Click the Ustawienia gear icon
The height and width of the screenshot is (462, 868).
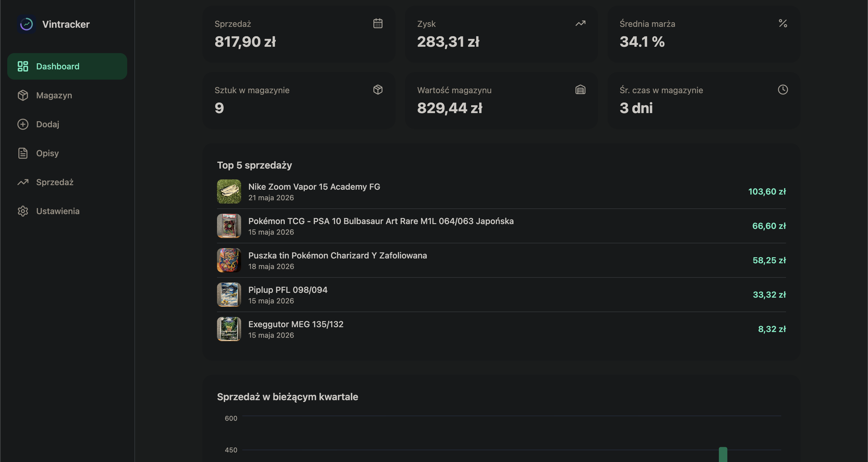23,211
